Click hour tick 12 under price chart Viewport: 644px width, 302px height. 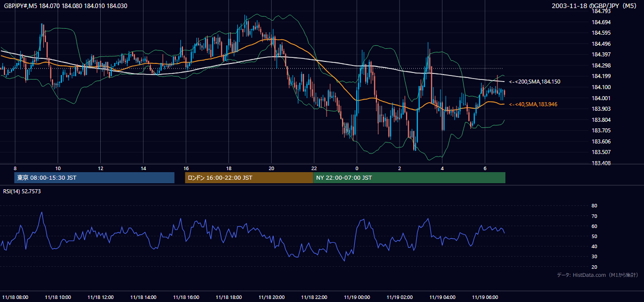(100, 168)
